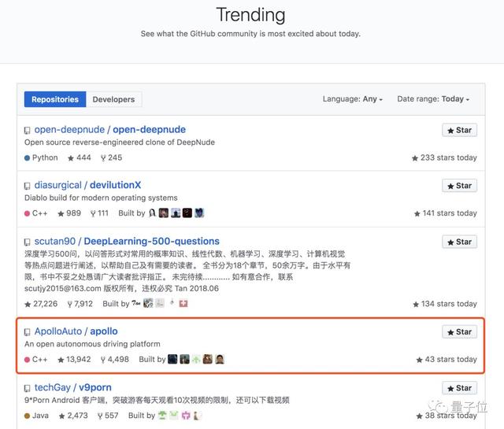
Task: Star the ApolloAuto apollo repository
Action: point(459,332)
